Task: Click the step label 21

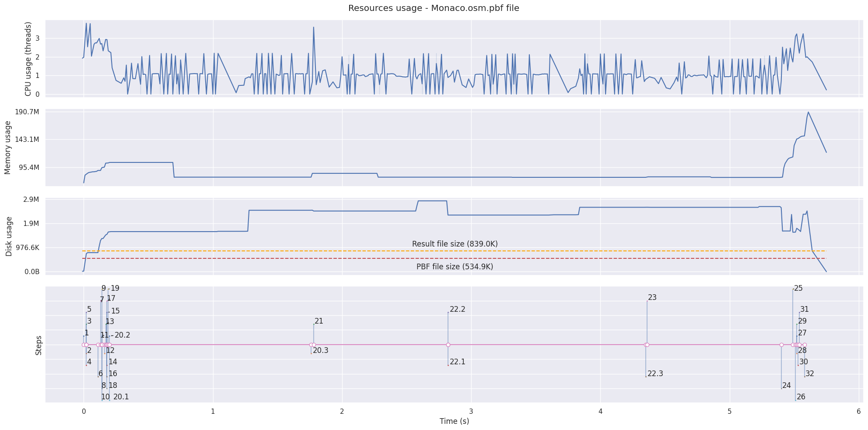Action: pyautogui.click(x=319, y=321)
